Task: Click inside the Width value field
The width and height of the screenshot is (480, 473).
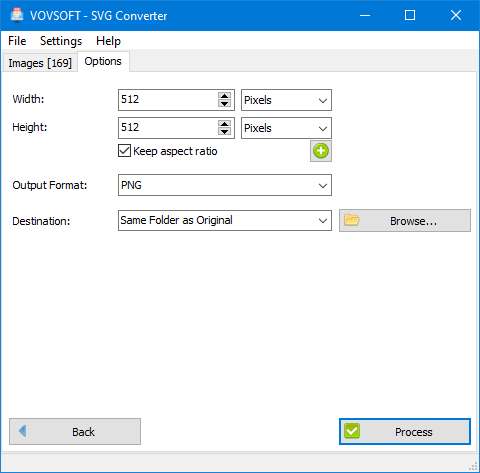Action: (x=168, y=100)
